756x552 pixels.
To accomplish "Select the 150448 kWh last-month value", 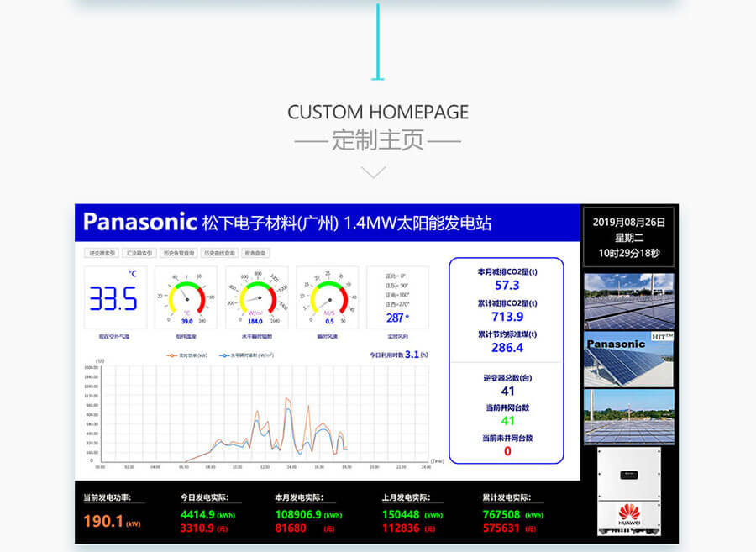I will coord(412,514).
